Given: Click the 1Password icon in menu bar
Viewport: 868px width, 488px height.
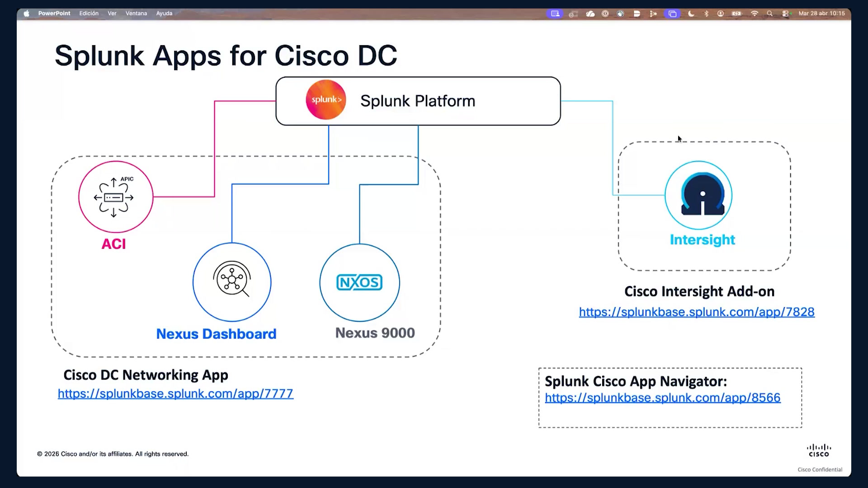Looking at the screenshot, I should [605, 14].
